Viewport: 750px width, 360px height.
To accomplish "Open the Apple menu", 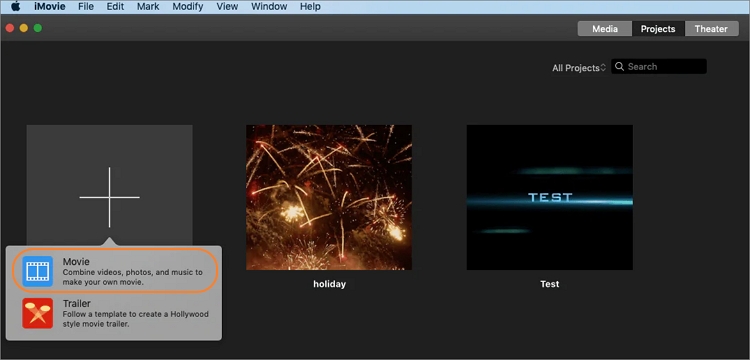I will [x=15, y=7].
